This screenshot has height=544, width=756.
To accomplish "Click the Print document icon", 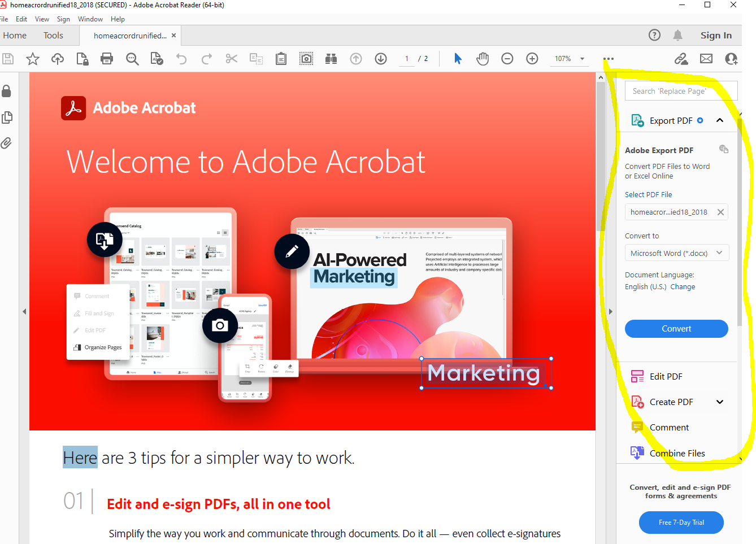I will pyautogui.click(x=107, y=58).
